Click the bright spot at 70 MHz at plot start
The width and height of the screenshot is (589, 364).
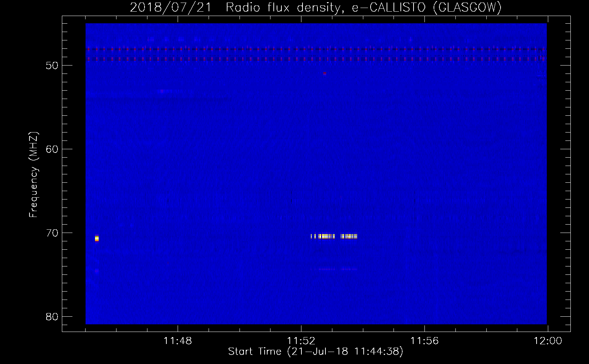[x=97, y=238]
